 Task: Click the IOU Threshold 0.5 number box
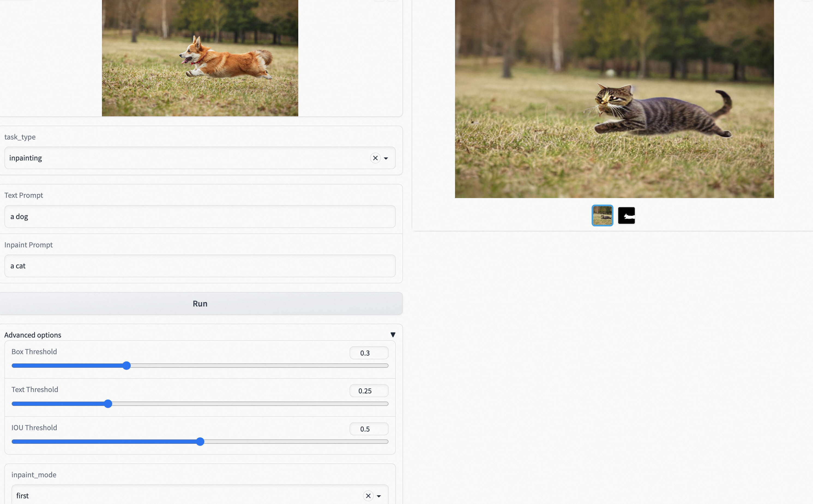pos(369,429)
